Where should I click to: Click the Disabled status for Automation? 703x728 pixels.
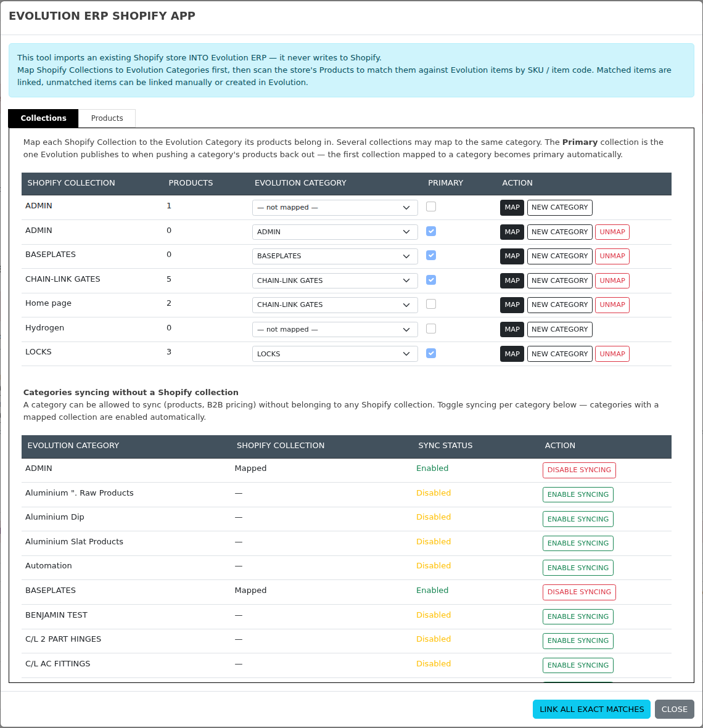434,565
